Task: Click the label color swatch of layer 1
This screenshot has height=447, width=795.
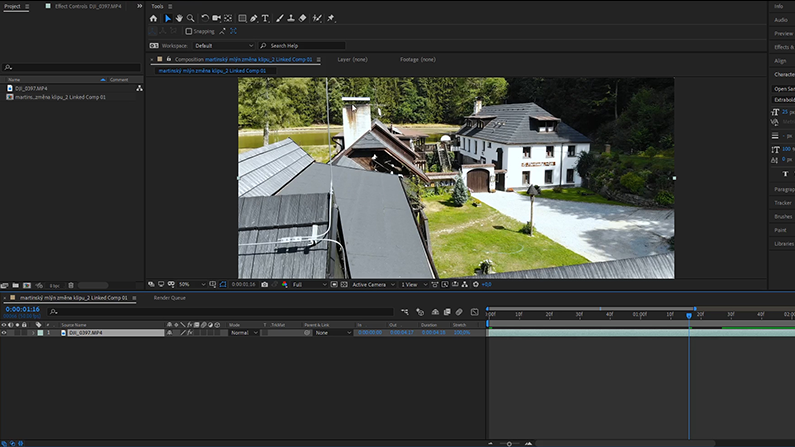Action: tap(40, 333)
